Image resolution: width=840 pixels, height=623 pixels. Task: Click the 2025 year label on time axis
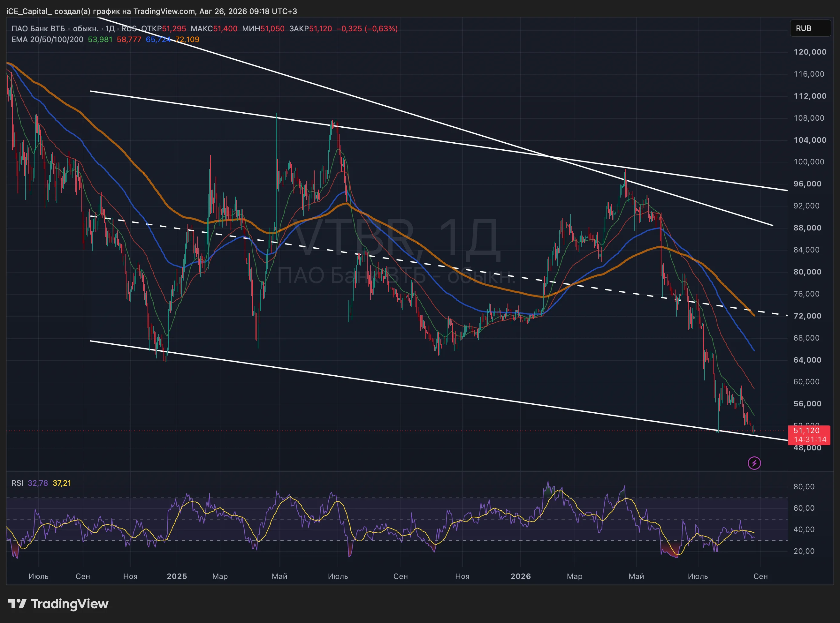[177, 576]
